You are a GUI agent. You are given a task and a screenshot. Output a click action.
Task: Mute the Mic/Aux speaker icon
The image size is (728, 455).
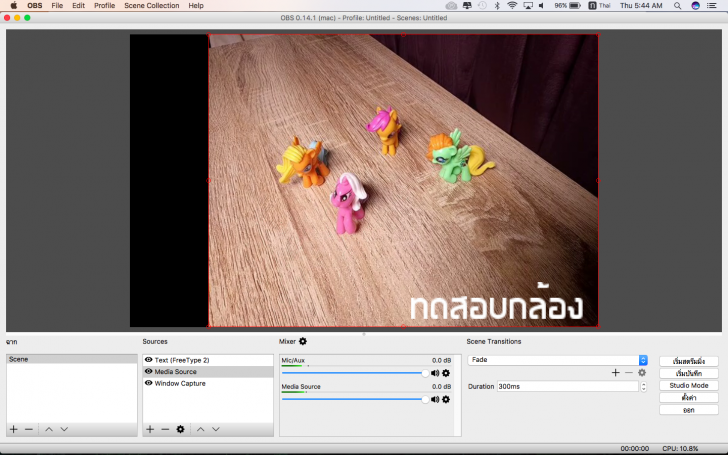click(x=435, y=373)
